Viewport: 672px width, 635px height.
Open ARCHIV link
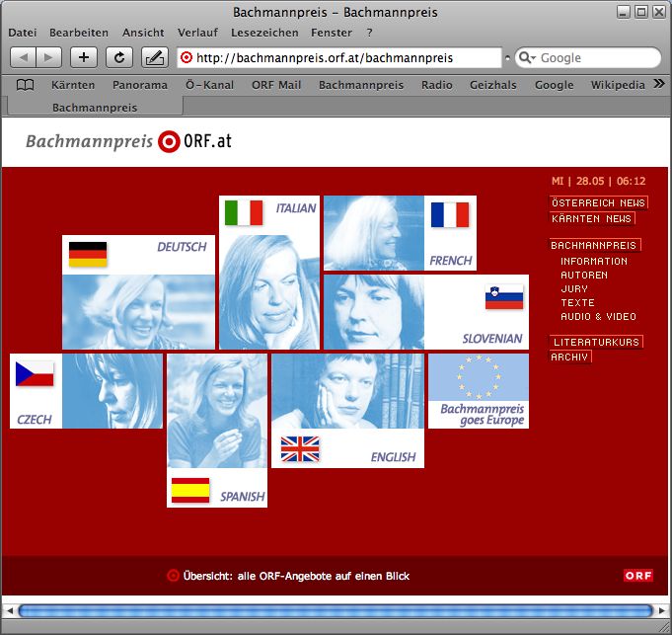tap(570, 357)
